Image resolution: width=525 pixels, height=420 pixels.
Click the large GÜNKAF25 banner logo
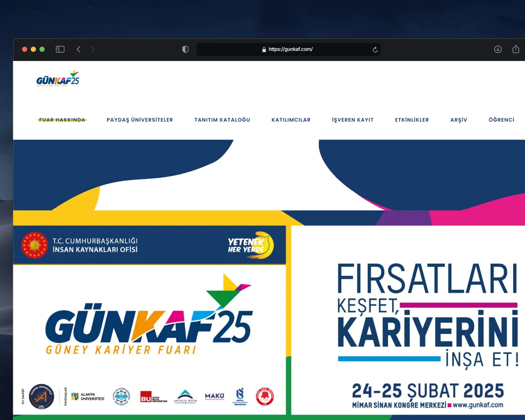click(x=149, y=314)
